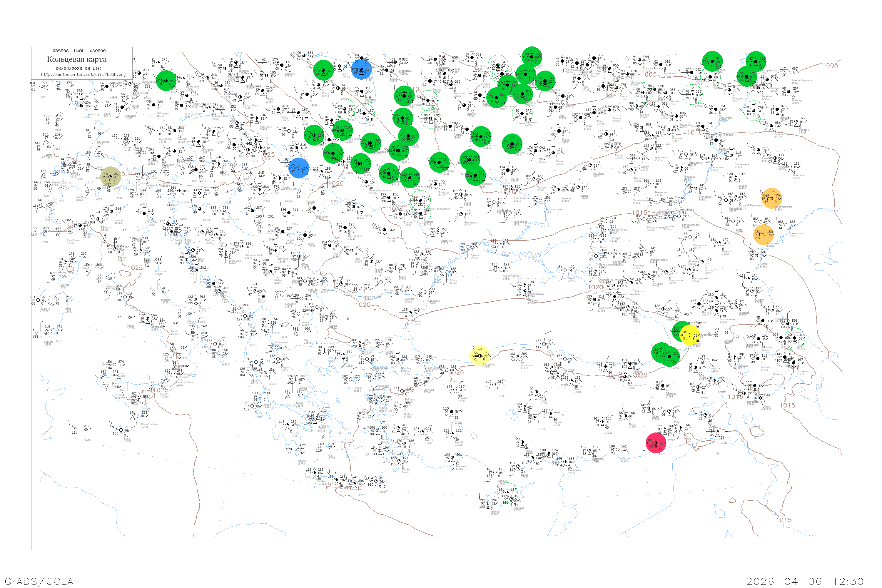This screenshot has height=588, width=882.
Task: Click the 2026-04-06-12:30 timestamp
Action: (x=805, y=581)
